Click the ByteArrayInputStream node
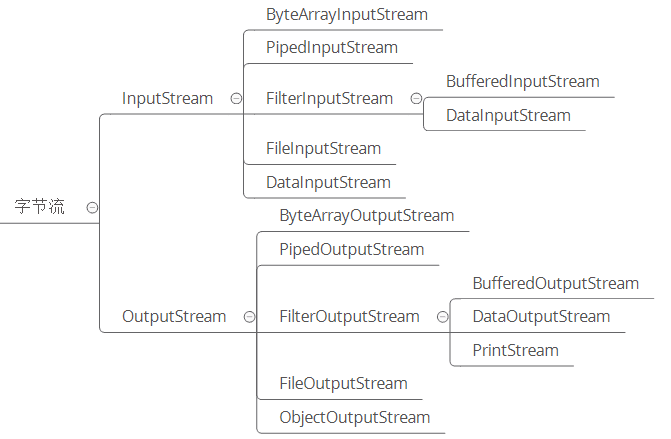 346,15
